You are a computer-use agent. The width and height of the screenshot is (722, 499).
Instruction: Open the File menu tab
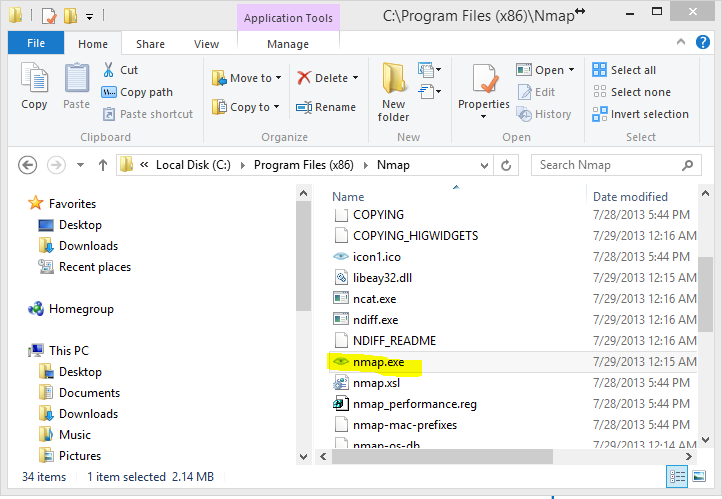(36, 43)
